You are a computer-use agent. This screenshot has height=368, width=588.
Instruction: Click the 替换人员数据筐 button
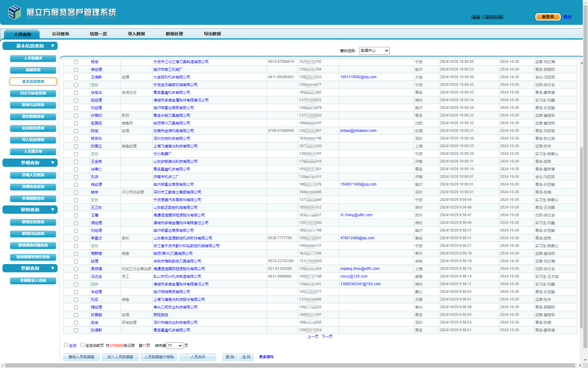[x=81, y=357]
